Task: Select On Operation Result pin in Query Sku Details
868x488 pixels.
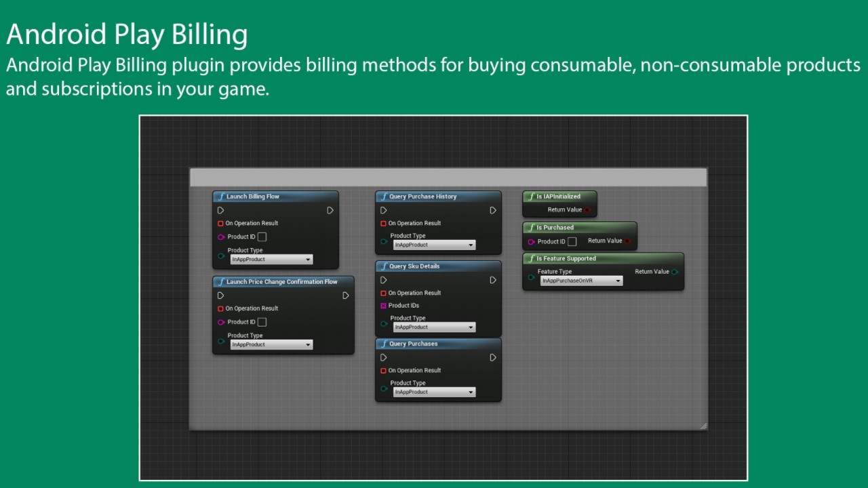Action: click(x=383, y=293)
